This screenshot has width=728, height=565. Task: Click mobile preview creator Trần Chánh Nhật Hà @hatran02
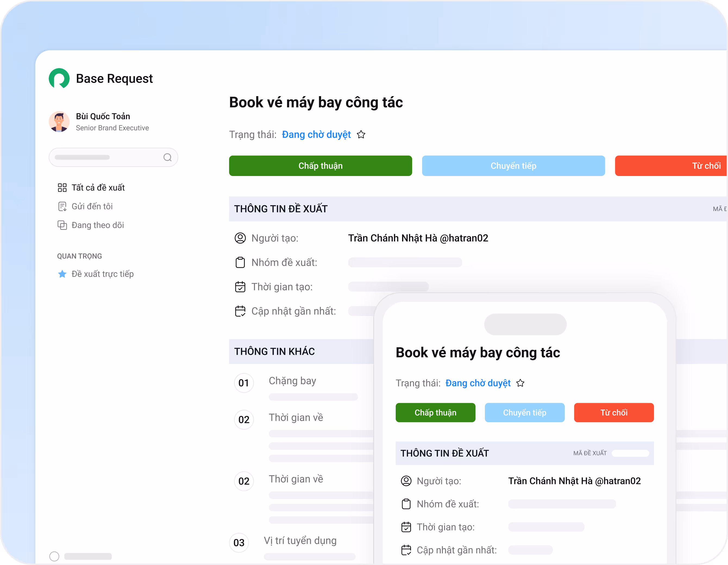[574, 481]
